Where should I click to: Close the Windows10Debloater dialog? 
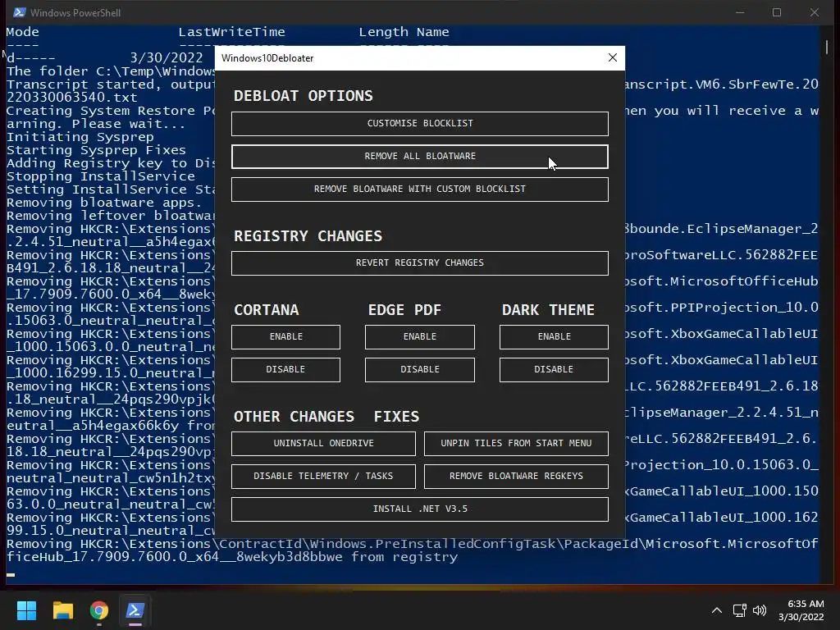click(x=613, y=58)
